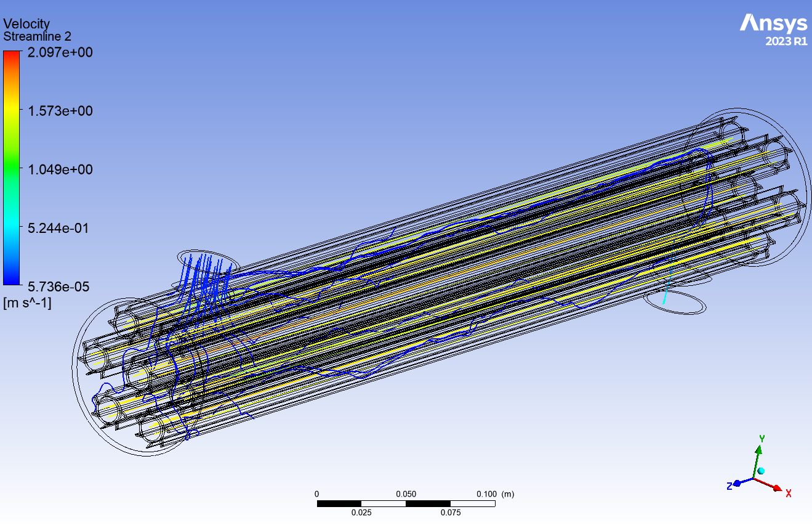Click the legend maximum value 2.097e+00
The height and width of the screenshot is (528, 812).
(x=60, y=52)
